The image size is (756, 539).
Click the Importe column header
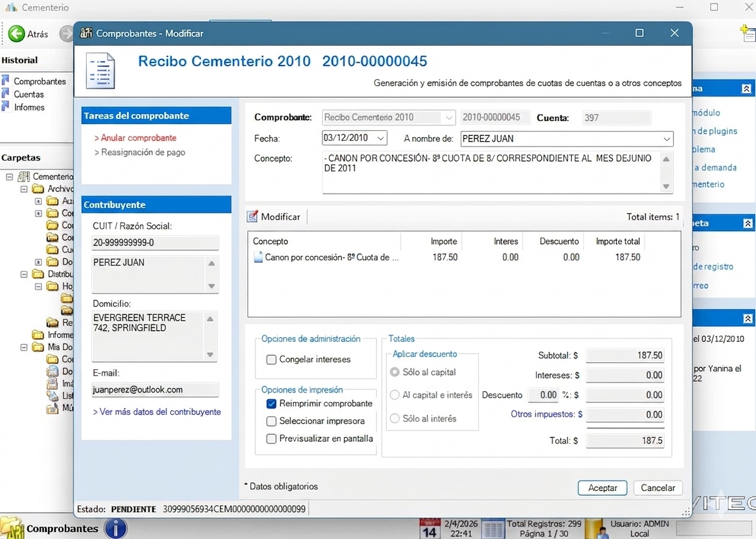(x=431, y=241)
